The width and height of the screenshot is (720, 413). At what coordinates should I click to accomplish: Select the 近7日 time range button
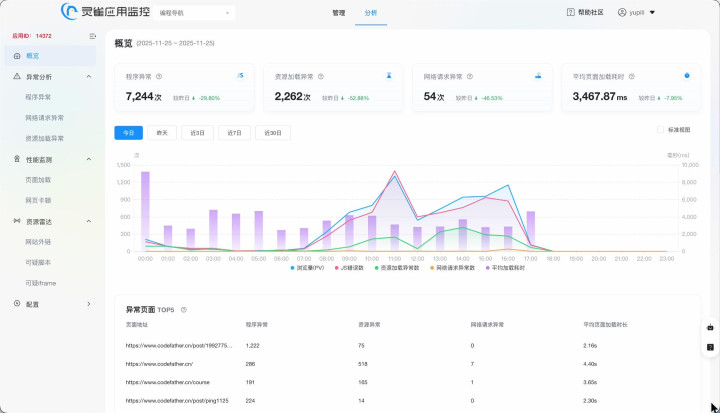coord(233,132)
